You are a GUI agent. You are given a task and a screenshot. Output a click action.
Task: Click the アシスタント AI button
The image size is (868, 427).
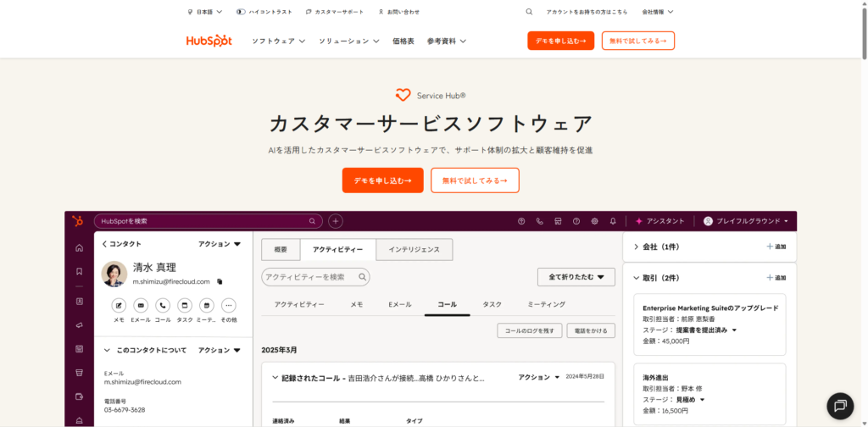pos(659,221)
